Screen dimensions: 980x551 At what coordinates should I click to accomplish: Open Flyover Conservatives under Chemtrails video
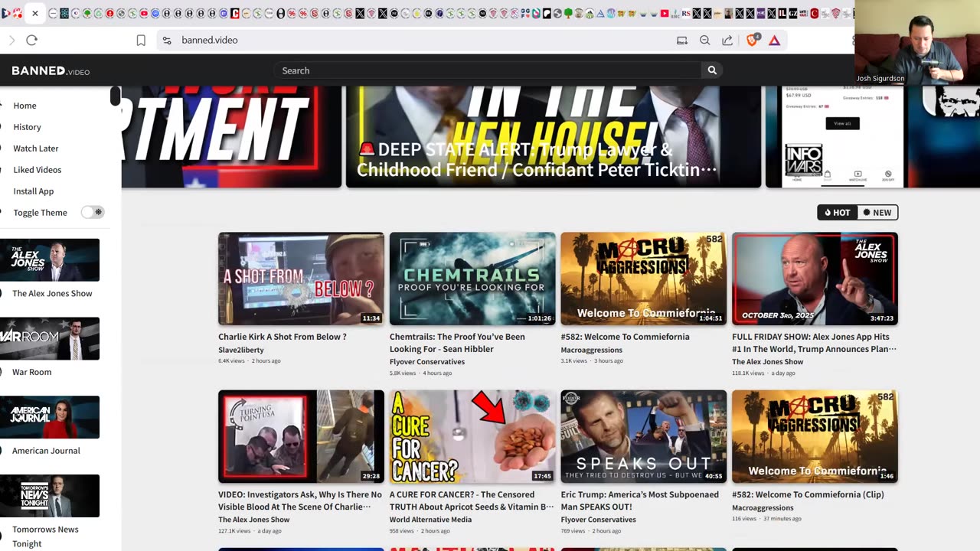427,362
